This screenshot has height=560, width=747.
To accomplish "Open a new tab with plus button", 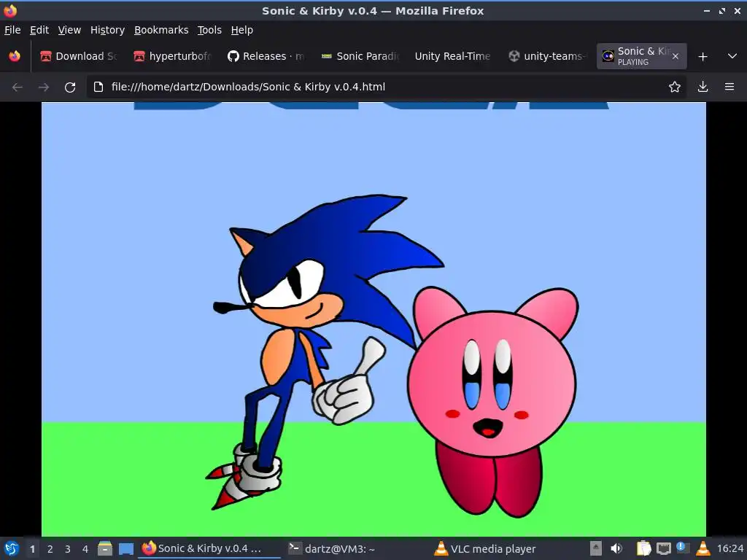I will tap(703, 57).
